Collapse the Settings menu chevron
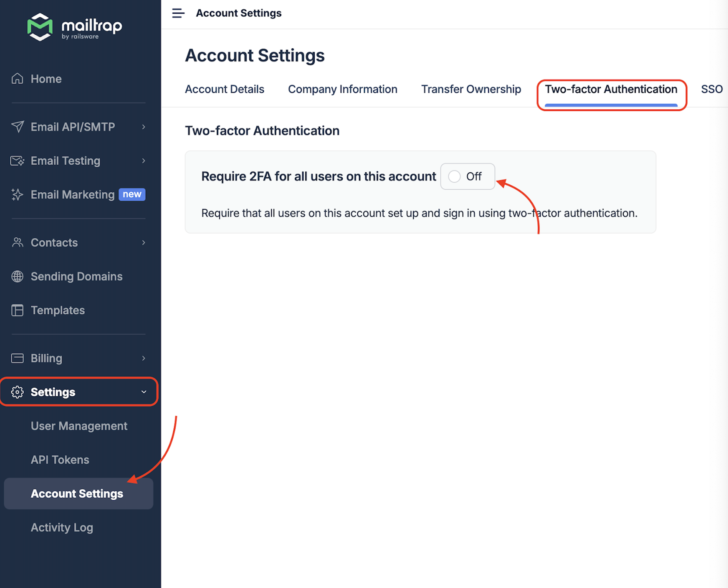 (x=144, y=392)
